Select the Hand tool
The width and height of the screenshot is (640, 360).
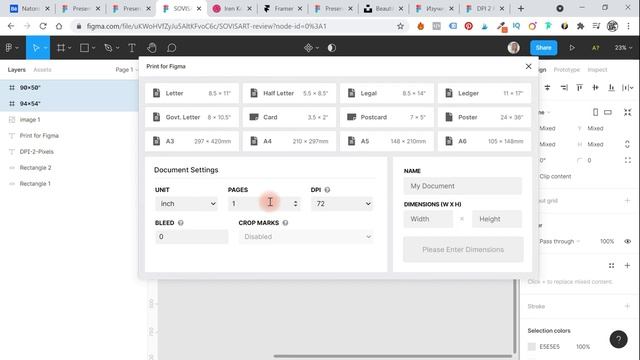click(x=151, y=48)
